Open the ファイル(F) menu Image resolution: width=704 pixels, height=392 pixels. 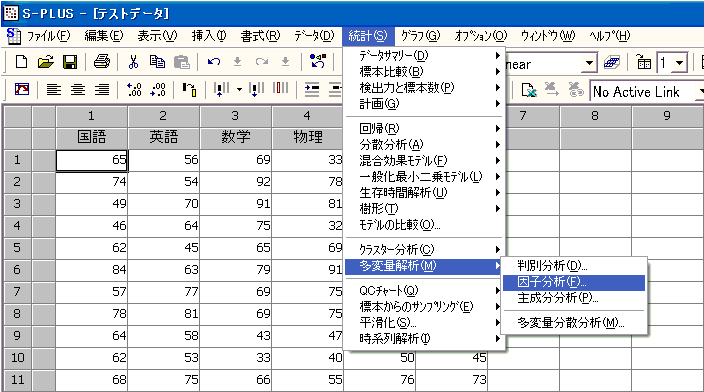48,35
